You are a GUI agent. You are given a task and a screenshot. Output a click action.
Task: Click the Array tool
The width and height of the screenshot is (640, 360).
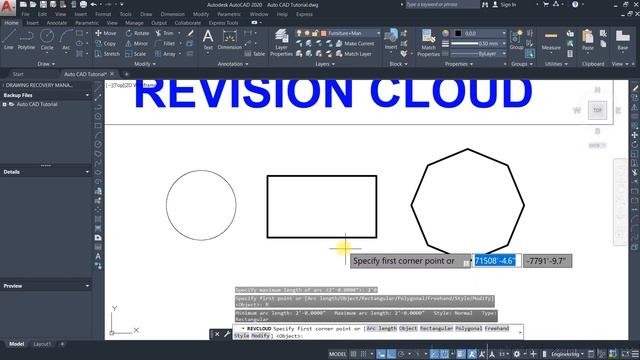pos(165,53)
